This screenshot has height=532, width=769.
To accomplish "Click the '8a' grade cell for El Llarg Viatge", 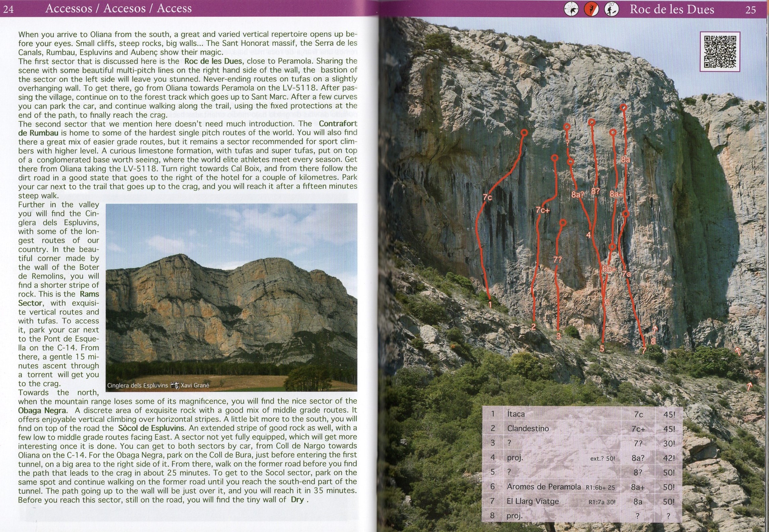I will (638, 502).
